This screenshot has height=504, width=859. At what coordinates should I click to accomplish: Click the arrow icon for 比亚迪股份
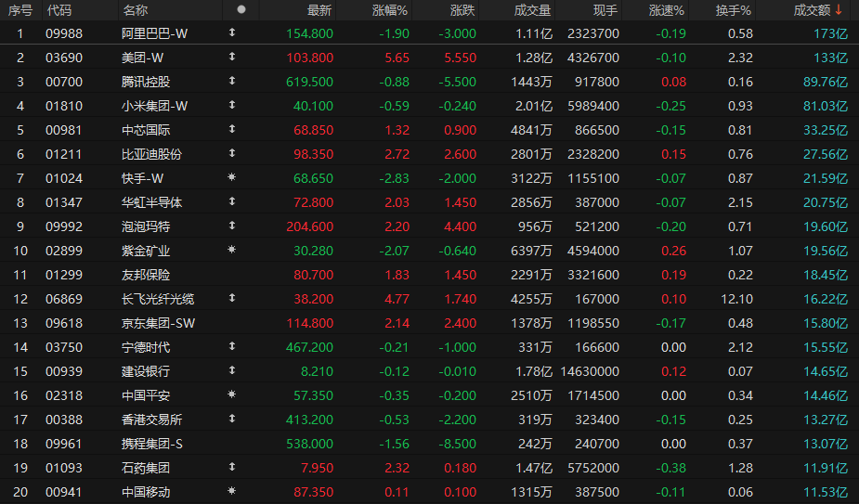coord(232,153)
